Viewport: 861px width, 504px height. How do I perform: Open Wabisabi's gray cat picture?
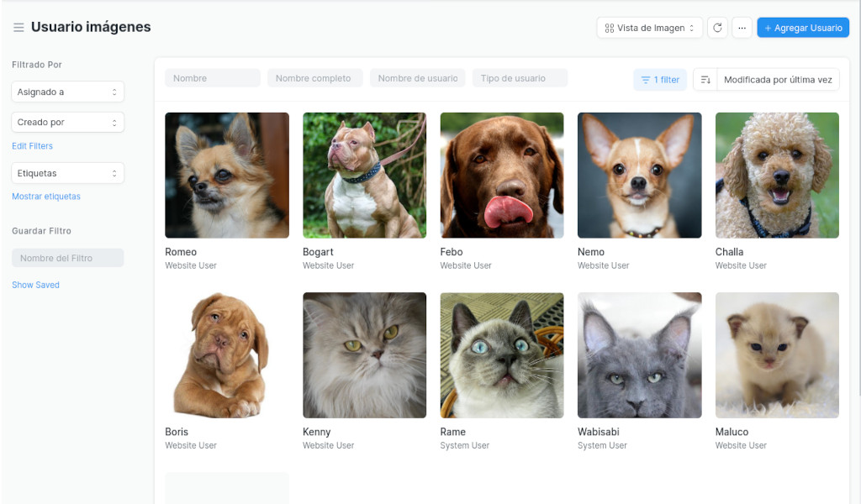pyautogui.click(x=639, y=355)
